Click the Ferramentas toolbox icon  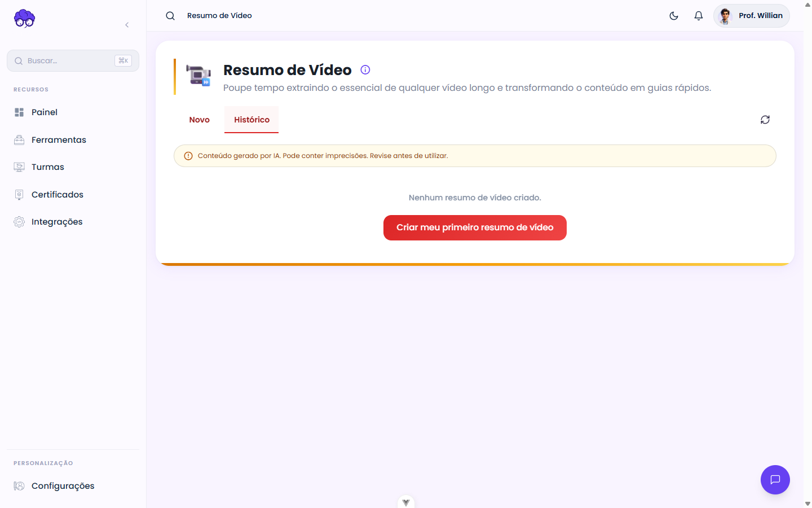click(19, 140)
